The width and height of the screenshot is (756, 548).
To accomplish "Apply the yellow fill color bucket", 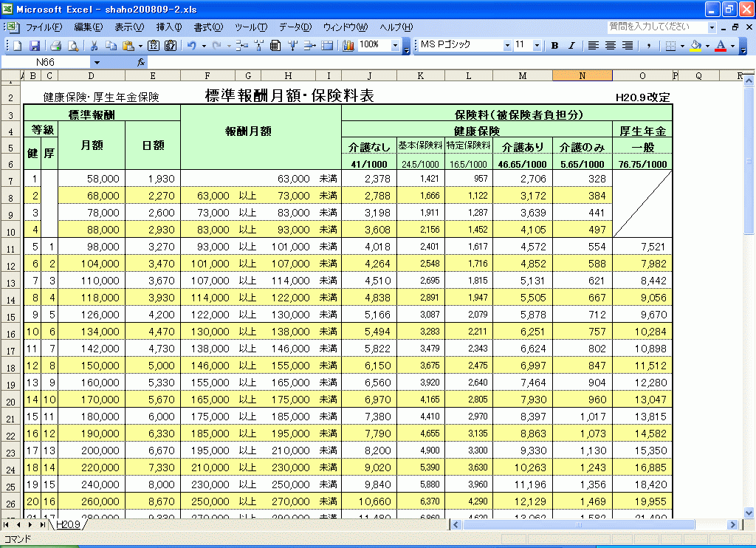I will pyautogui.click(x=695, y=46).
